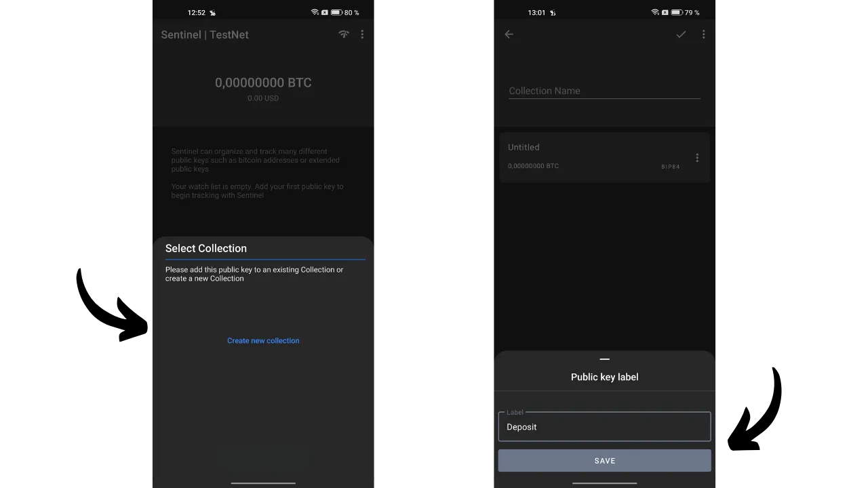Tap the drag handle above Public key label
This screenshot has height=488, width=868.
(x=604, y=359)
